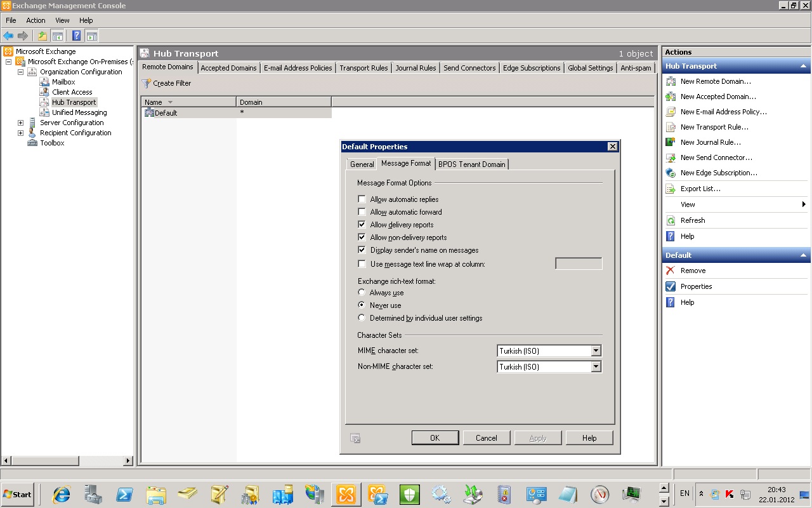Uncheck Allow delivery reports
This screenshot has width=812, height=508.
click(x=362, y=225)
